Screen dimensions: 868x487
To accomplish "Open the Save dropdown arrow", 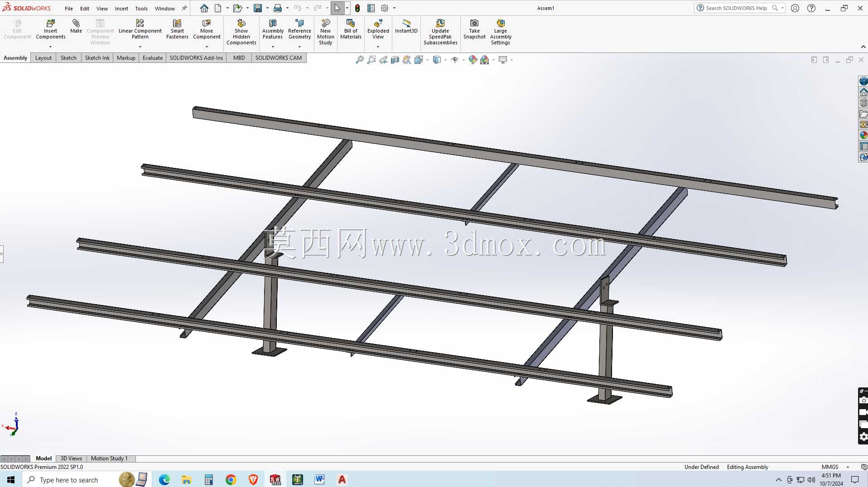I will tap(267, 8).
